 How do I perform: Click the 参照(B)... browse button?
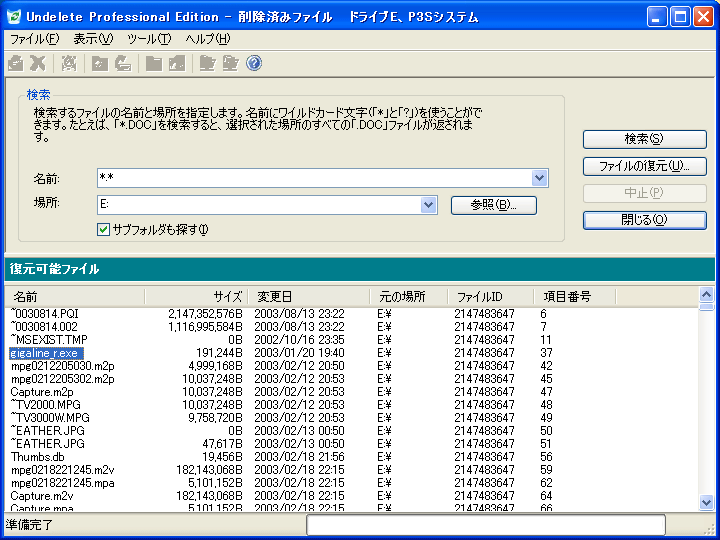pos(494,205)
